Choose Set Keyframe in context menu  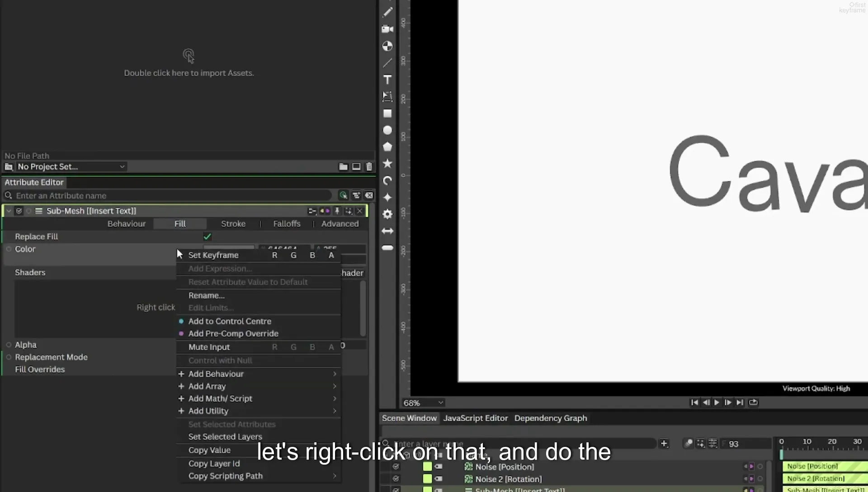click(213, 255)
